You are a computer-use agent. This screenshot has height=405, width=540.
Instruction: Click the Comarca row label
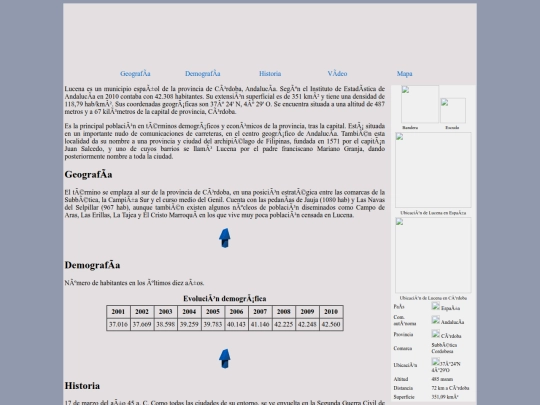403,349
